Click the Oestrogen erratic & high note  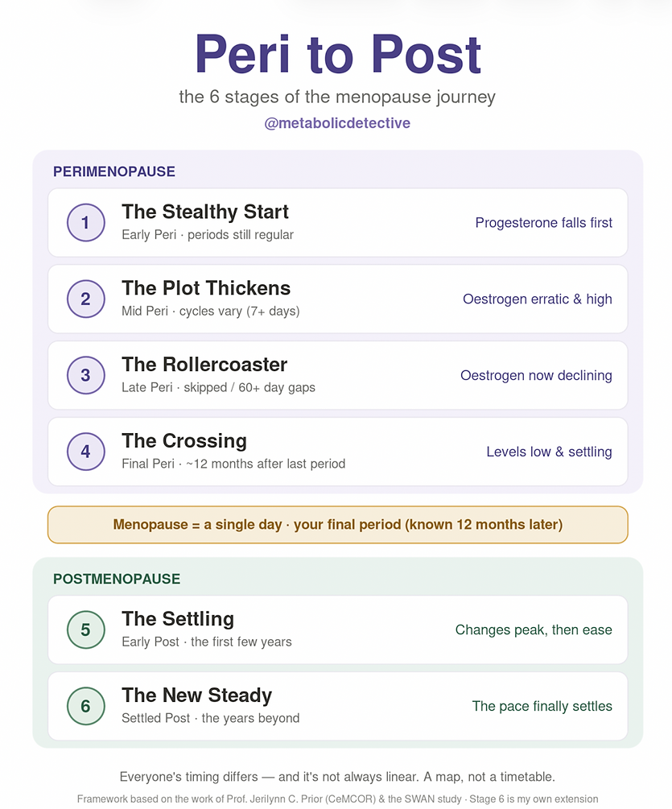[538, 299]
